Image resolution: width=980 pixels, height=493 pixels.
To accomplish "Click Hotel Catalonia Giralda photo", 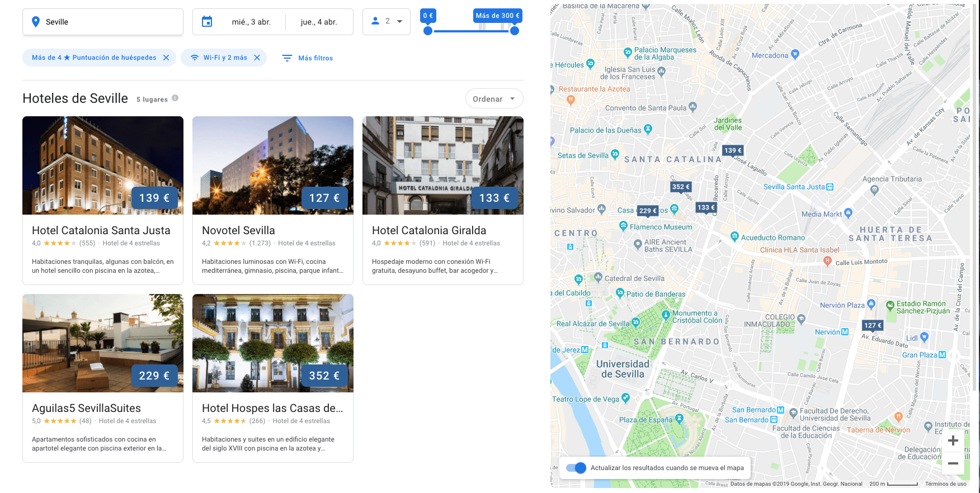I will 443,165.
